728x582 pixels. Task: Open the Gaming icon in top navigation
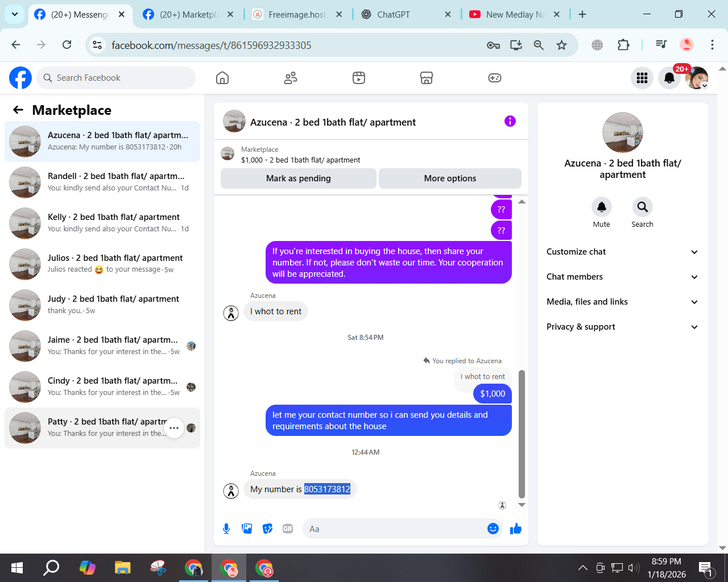coord(495,78)
